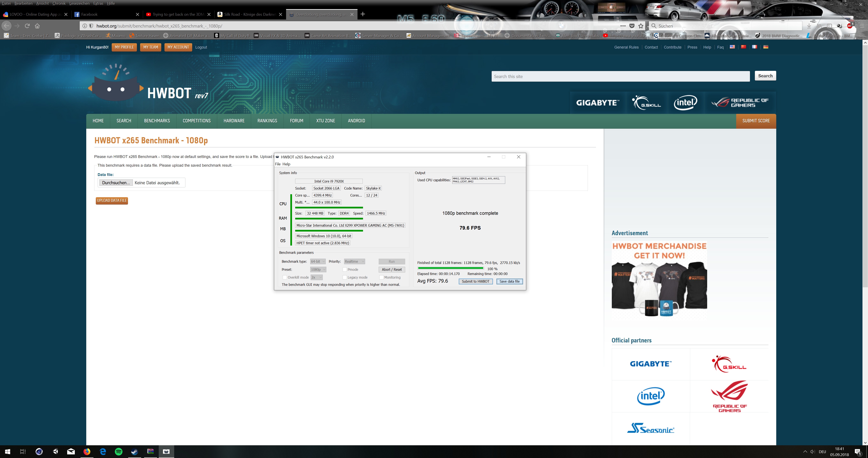
Task: Close the Silk Road browser tab
Action: 280,14
